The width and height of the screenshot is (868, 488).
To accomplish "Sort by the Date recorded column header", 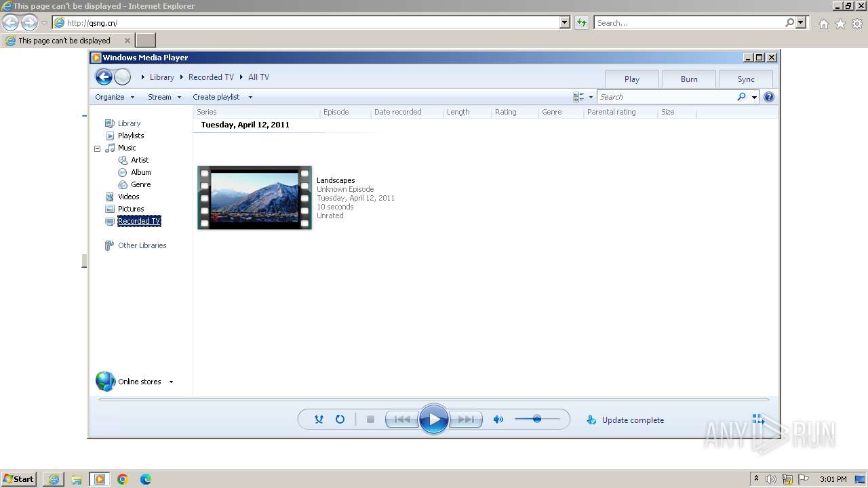I will click(x=407, y=112).
